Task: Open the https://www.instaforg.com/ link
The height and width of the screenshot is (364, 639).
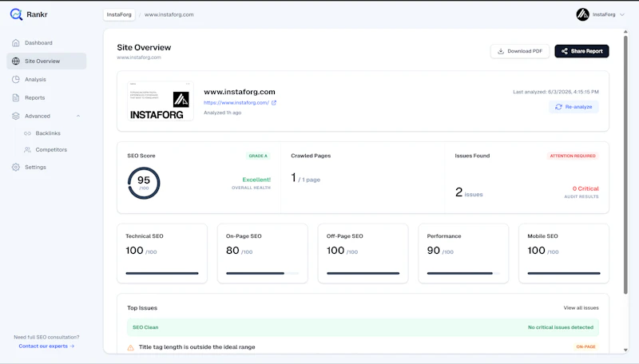Action: click(236, 103)
